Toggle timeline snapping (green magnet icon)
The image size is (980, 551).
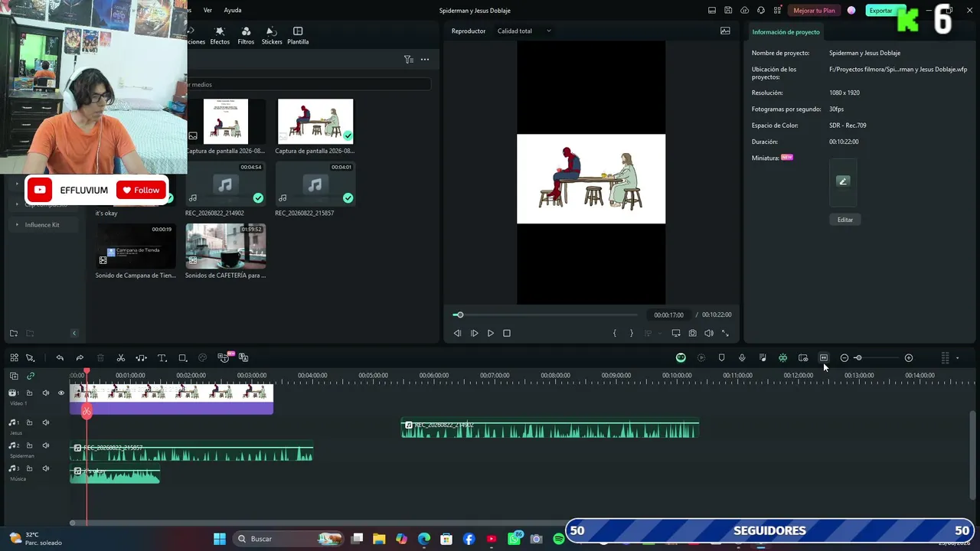[x=782, y=357]
